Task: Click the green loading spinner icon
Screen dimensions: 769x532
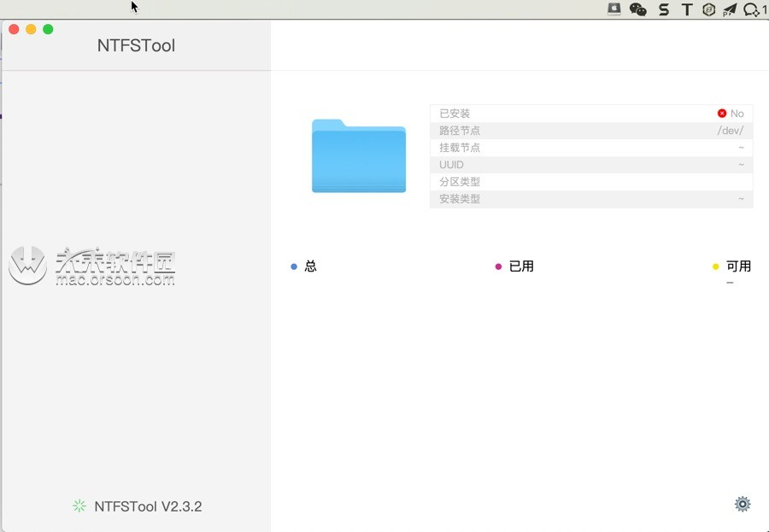Action: click(x=79, y=506)
